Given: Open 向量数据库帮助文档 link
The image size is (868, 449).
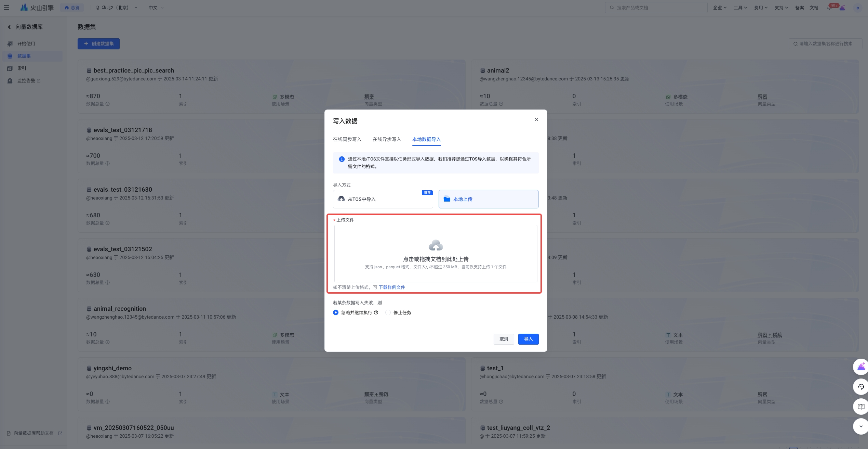Looking at the screenshot, I should (35, 433).
